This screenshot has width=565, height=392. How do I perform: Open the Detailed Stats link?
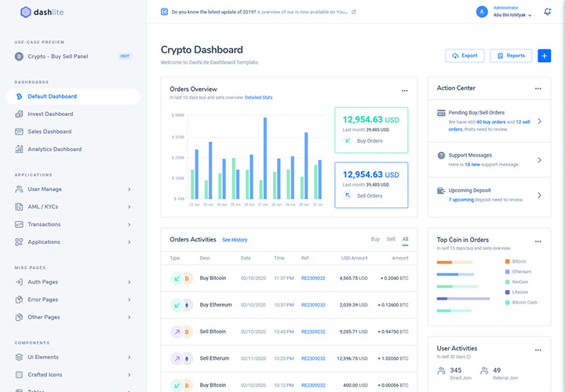pyautogui.click(x=258, y=97)
